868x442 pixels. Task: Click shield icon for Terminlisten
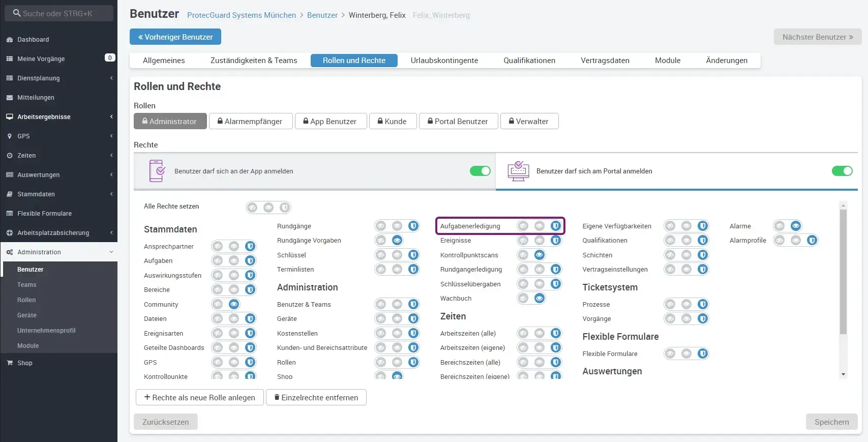pyautogui.click(x=413, y=269)
